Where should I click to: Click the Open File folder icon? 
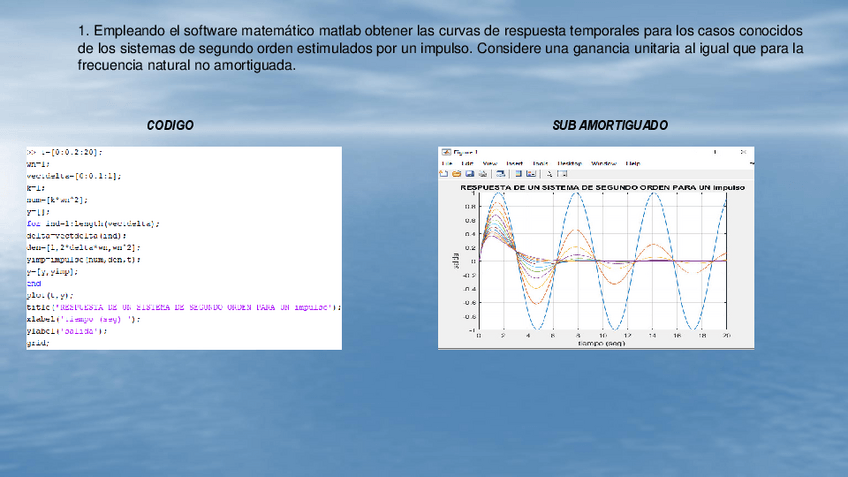tap(456, 174)
